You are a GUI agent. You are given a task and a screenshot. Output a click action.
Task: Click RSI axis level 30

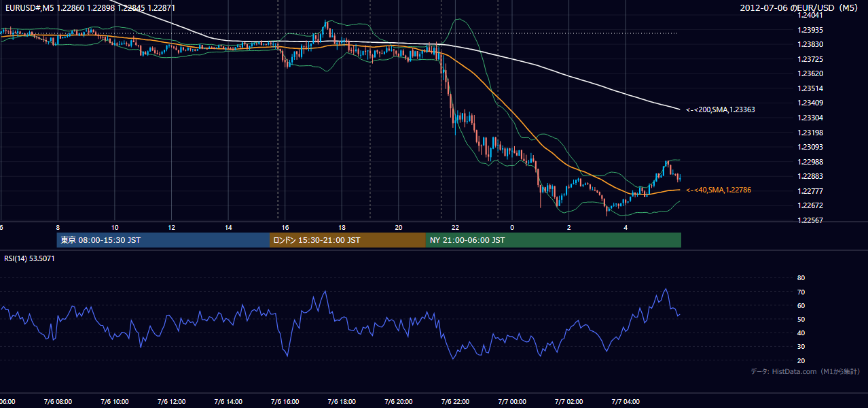(x=801, y=346)
